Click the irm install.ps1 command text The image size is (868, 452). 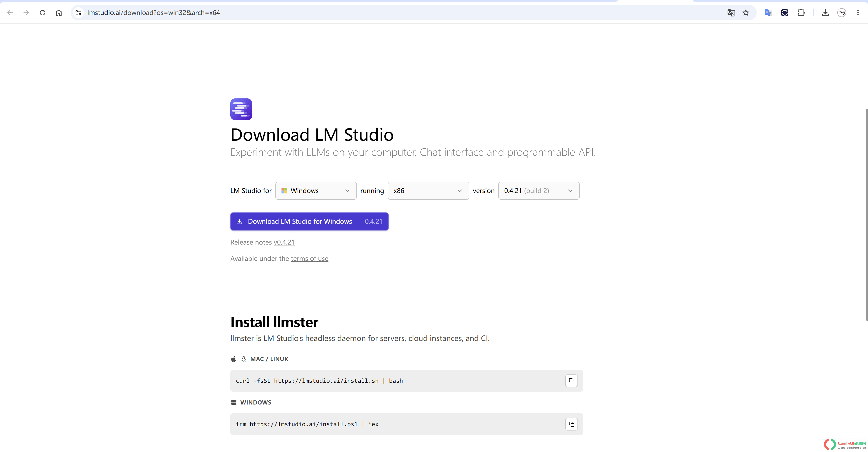(x=307, y=424)
